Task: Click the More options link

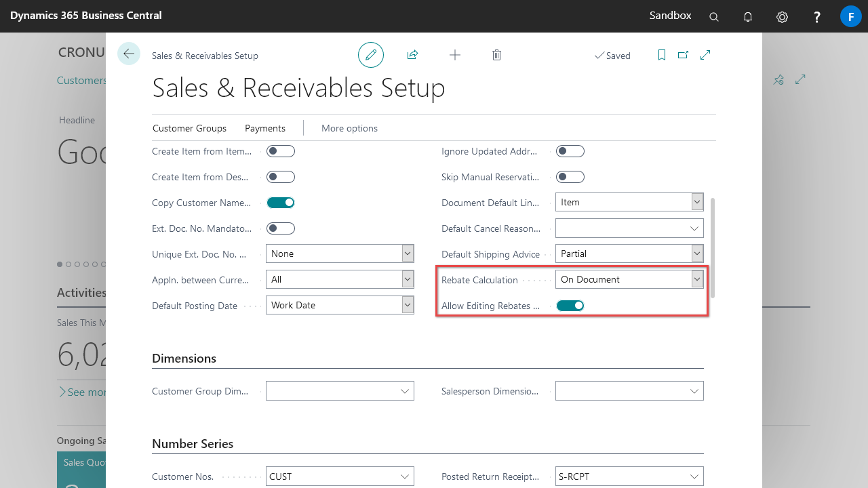Action: pyautogui.click(x=349, y=128)
